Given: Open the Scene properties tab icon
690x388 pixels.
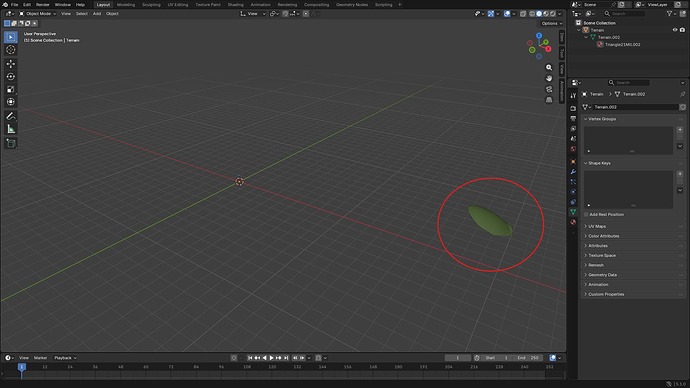Looking at the screenshot, I should click(573, 139).
